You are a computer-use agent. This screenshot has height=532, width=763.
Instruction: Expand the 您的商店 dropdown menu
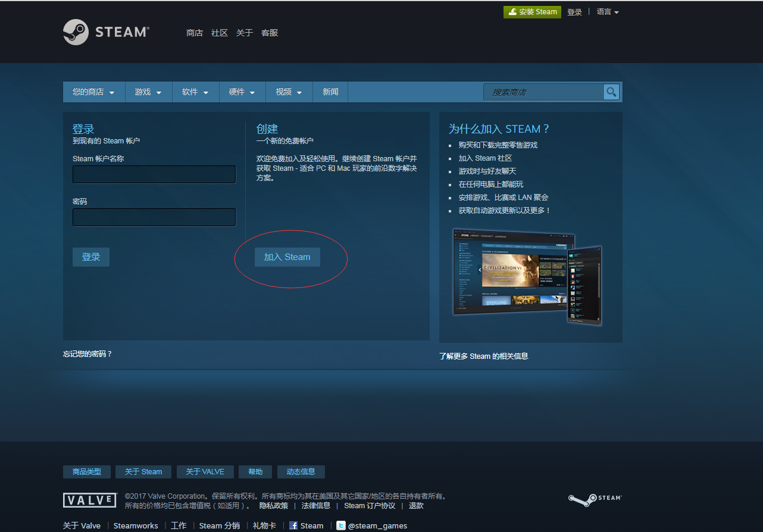pyautogui.click(x=93, y=92)
